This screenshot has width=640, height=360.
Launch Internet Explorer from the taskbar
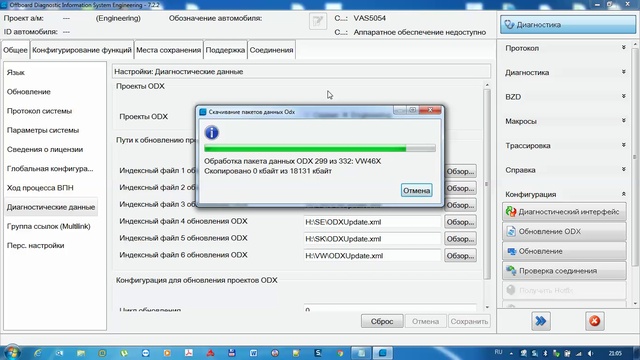coord(38,353)
